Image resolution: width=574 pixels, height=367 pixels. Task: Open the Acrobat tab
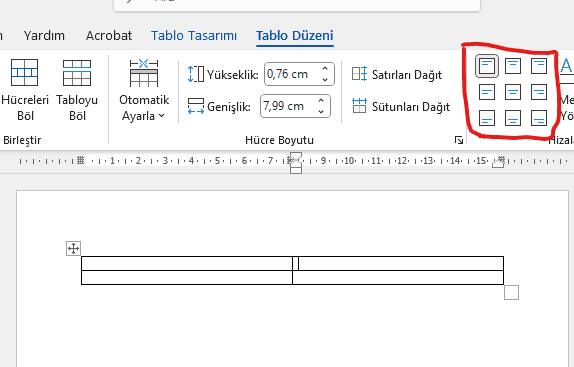(x=109, y=35)
